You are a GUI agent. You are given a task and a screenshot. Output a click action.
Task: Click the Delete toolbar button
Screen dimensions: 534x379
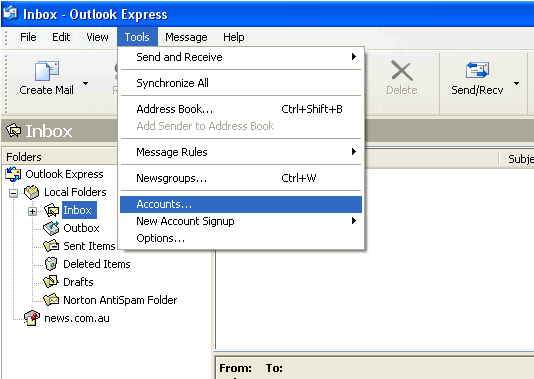[x=402, y=78]
